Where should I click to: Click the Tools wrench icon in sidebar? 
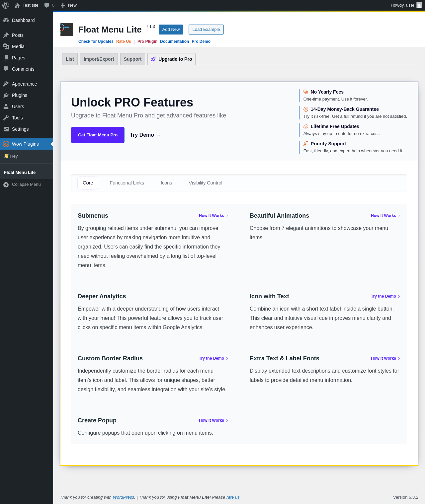pos(6,118)
